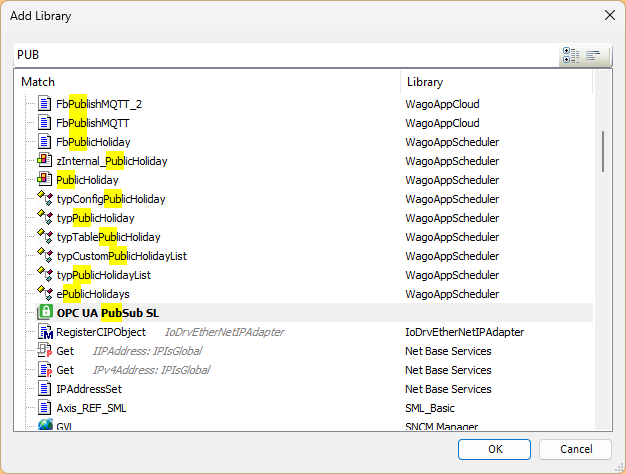Screen dimensions: 626x474
Task: Click the typPublicHolidayList data type icon
Action: click(45, 274)
